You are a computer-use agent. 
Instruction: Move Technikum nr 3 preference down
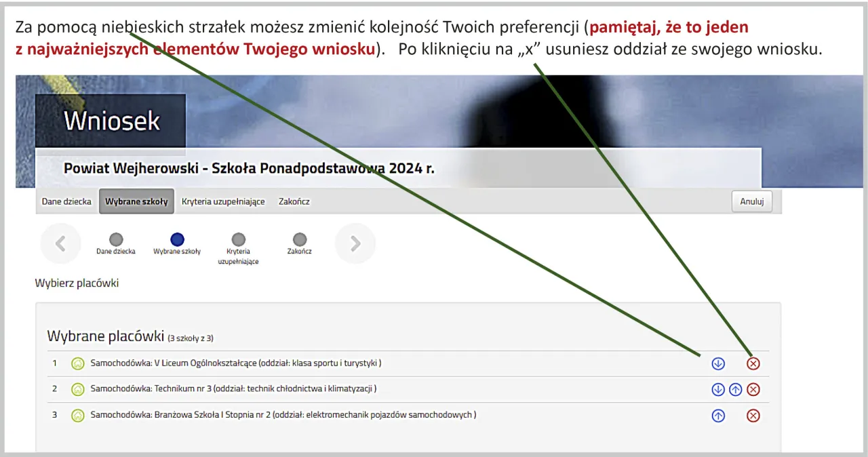pyautogui.click(x=718, y=389)
